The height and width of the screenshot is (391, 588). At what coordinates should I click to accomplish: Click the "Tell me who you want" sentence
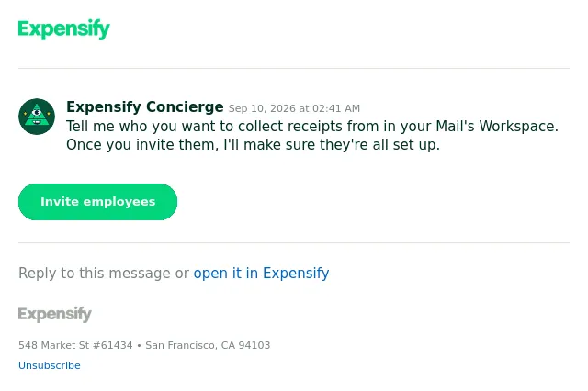(x=312, y=127)
